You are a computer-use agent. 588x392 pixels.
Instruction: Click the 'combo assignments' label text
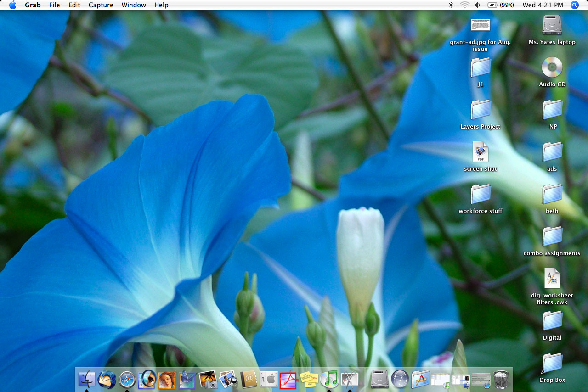click(552, 253)
